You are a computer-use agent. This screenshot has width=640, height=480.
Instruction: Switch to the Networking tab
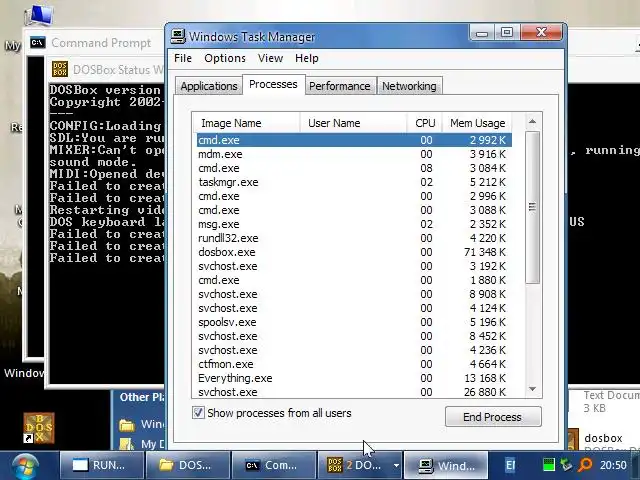409,86
